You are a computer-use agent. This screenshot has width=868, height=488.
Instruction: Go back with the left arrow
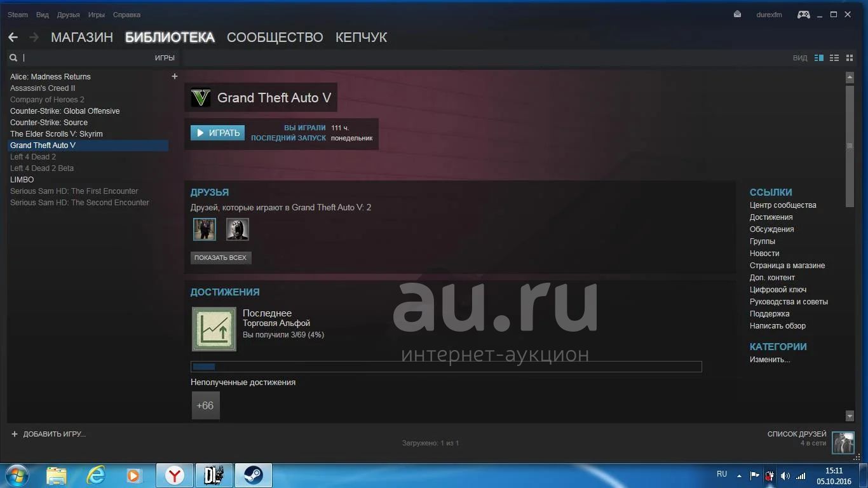tap(13, 37)
